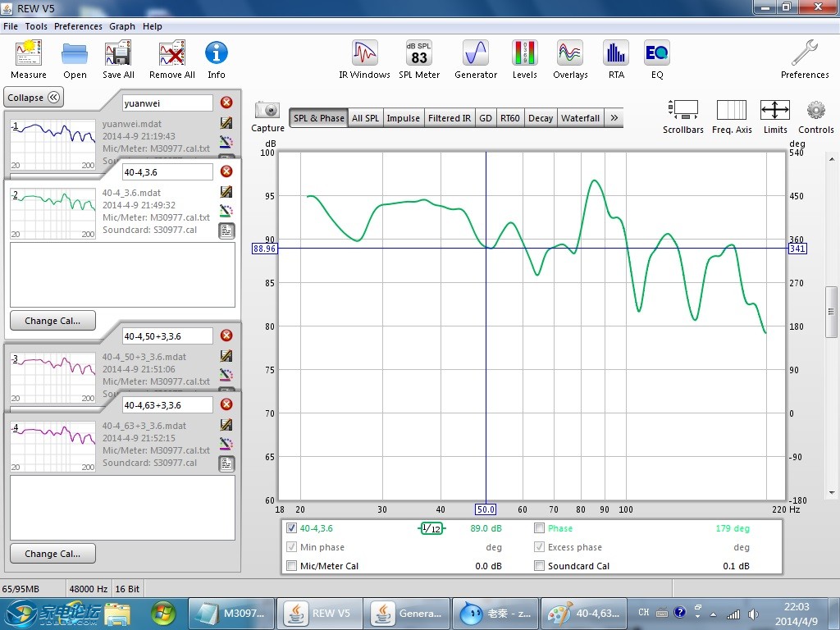Open a measurement file with Open icon
The image size is (840, 630).
75,59
